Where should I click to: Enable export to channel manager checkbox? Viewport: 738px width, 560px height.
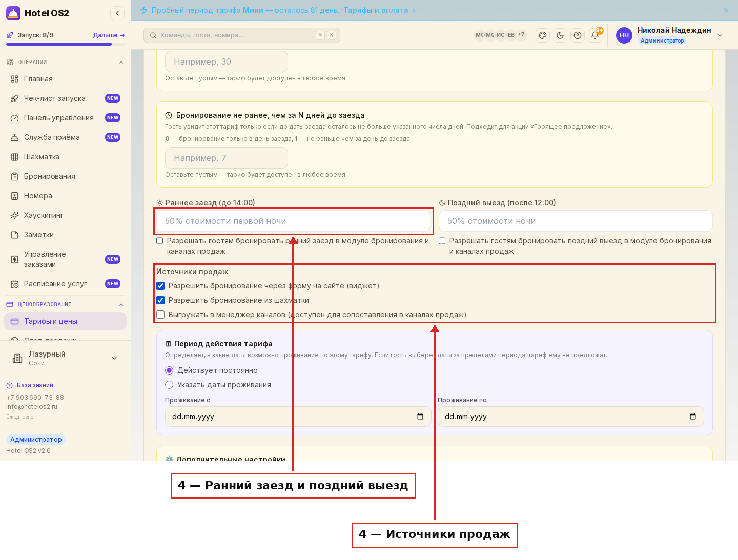click(160, 315)
